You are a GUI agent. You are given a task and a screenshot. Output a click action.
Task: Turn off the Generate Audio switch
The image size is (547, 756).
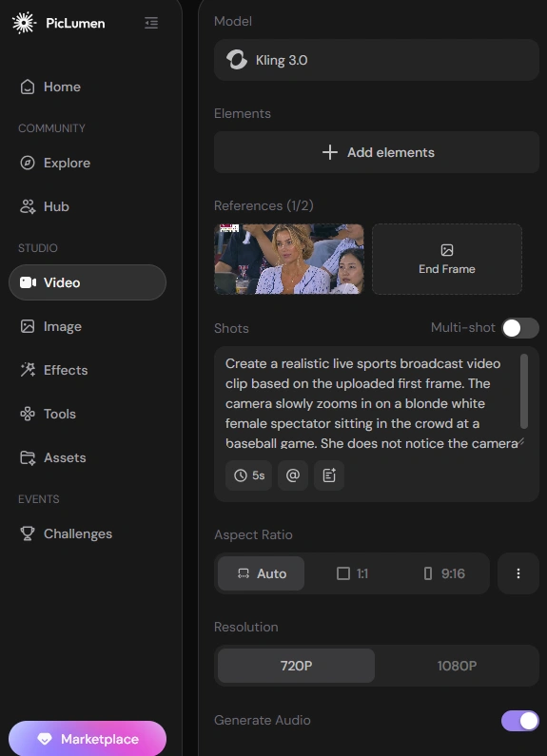click(x=520, y=721)
